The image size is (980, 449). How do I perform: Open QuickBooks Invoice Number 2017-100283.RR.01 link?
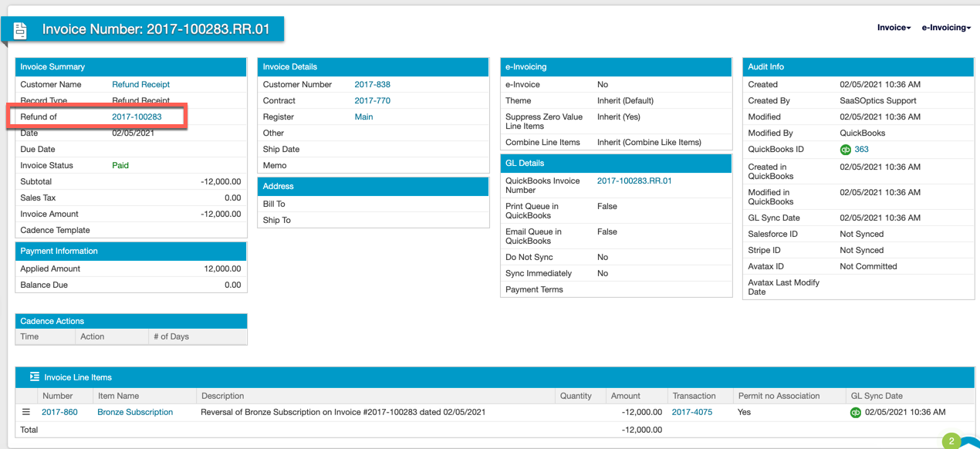(x=634, y=181)
